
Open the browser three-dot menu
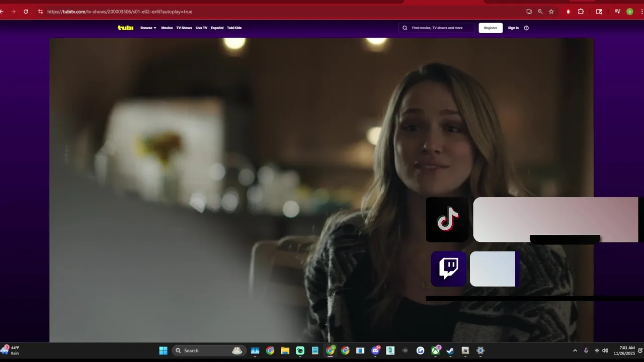pyautogui.click(x=642, y=12)
